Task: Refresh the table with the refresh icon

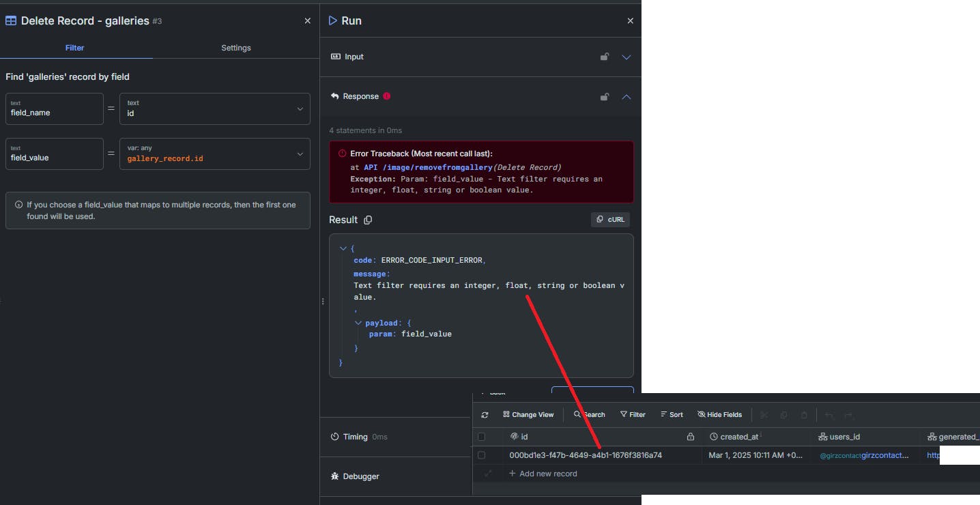Action: [485, 415]
